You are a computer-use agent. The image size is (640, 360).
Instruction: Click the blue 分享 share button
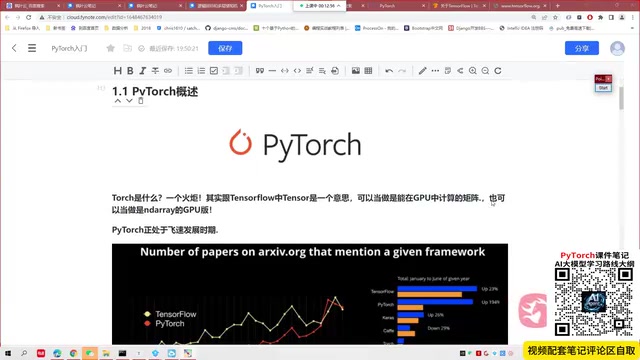[582, 48]
